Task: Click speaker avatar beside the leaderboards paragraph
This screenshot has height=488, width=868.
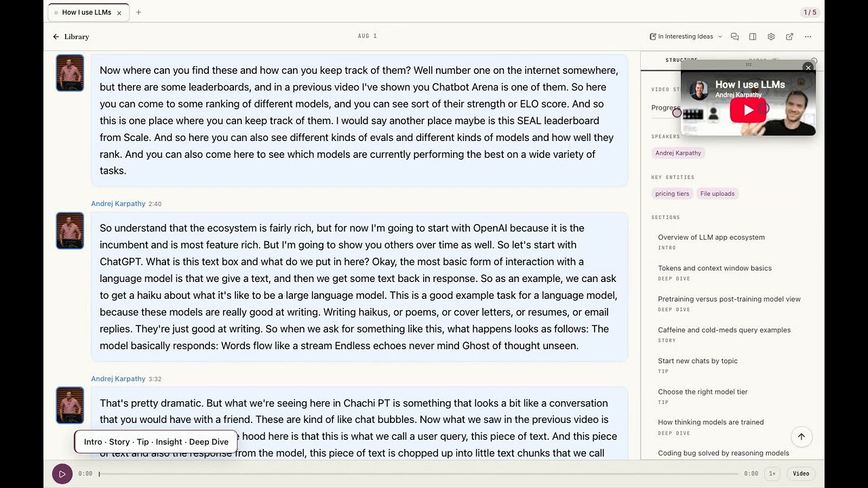Action: point(70,73)
